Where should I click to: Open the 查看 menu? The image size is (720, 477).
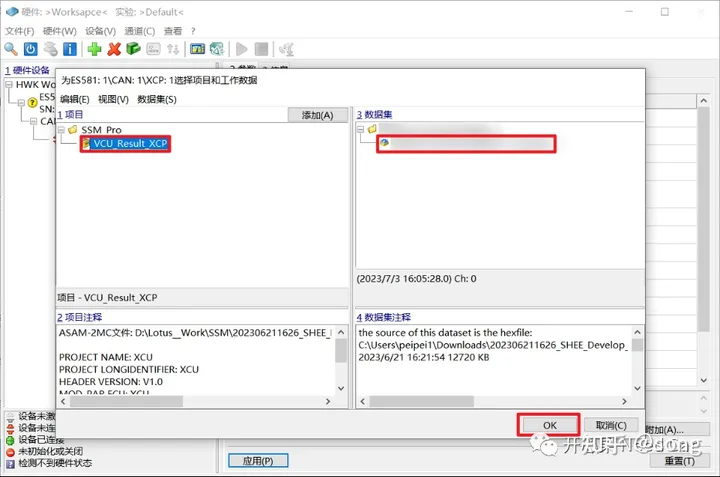[173, 31]
